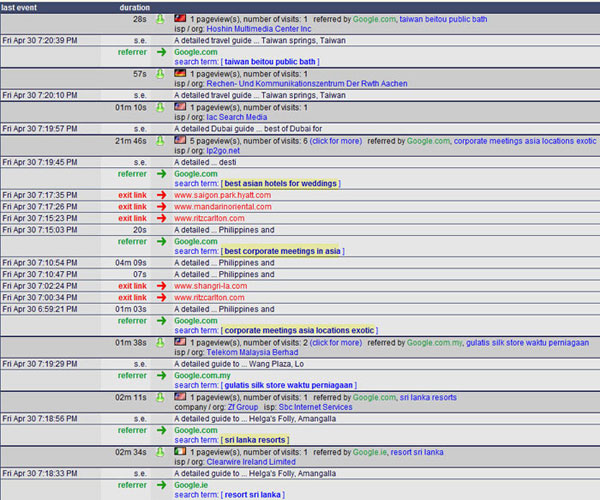Click the green visitor icon next to 21m 46s
This screenshot has width=600, height=500.
pyautogui.click(x=159, y=141)
